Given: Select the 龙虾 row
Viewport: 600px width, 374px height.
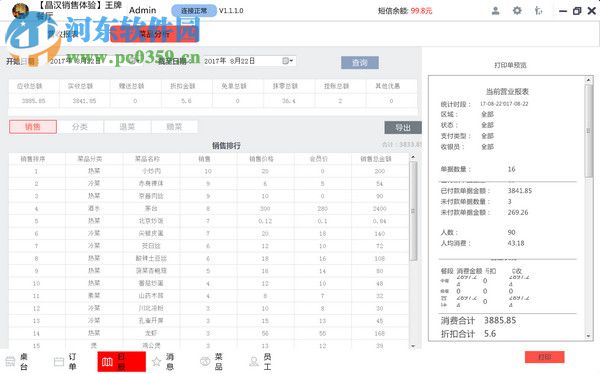Looking at the screenshot, I should coord(209,333).
